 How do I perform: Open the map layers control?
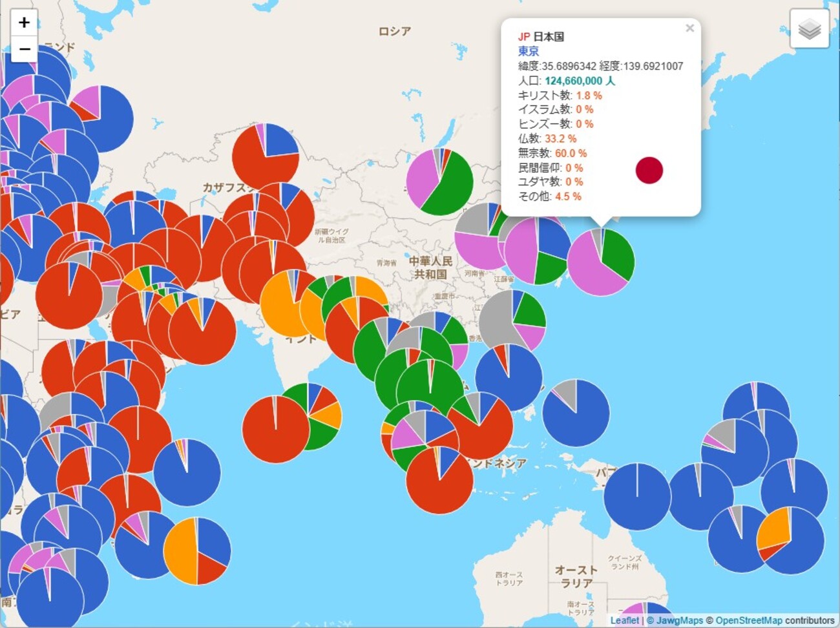click(809, 28)
